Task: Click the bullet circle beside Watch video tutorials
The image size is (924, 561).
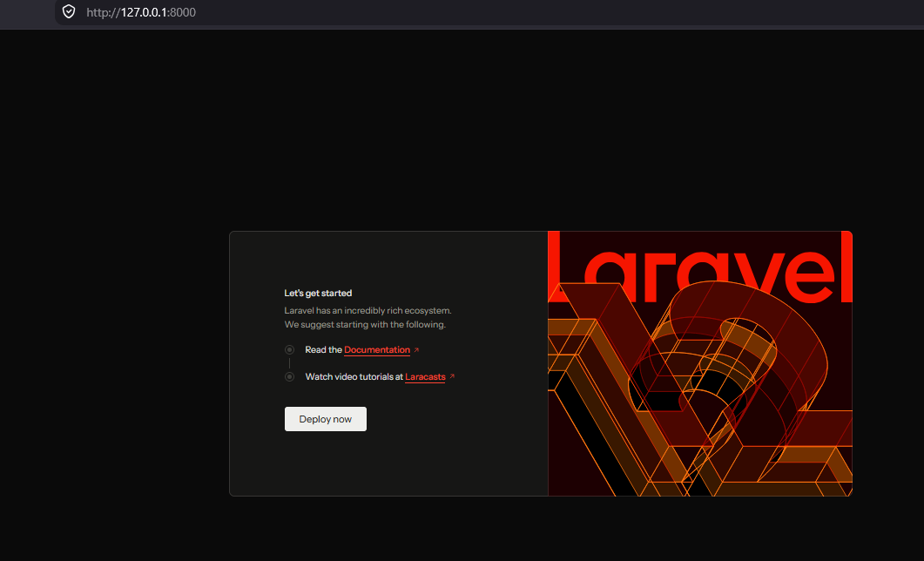Action: pos(289,376)
